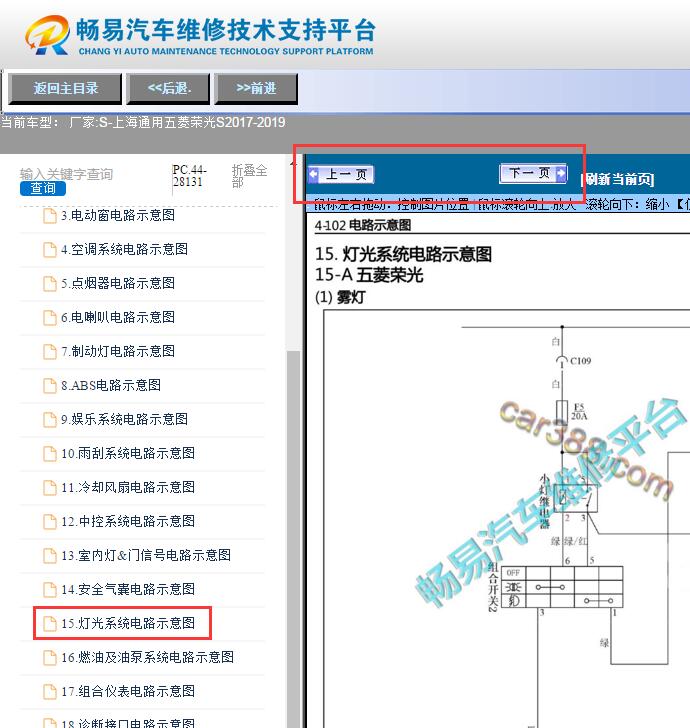
Task: Open 4.空调系统电路示意图 item
Action: pos(124,249)
